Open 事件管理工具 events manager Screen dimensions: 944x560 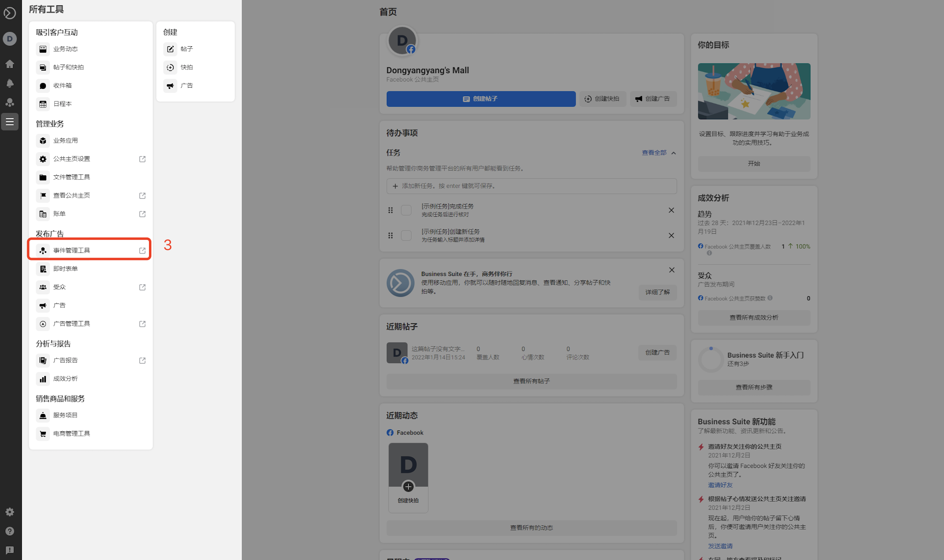click(91, 250)
